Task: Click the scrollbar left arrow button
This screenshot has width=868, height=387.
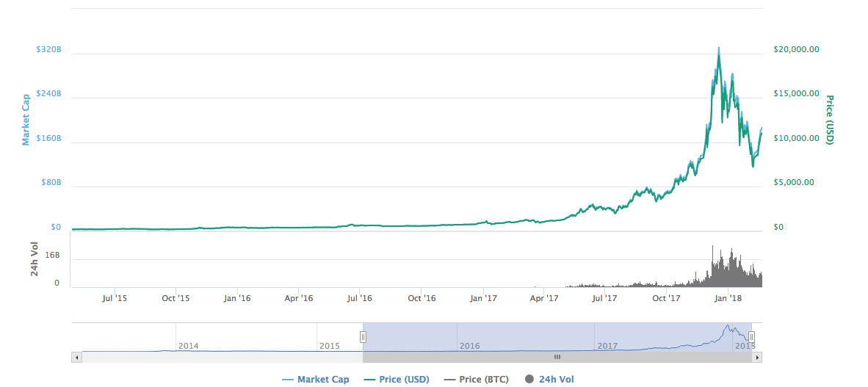Action: [76, 357]
